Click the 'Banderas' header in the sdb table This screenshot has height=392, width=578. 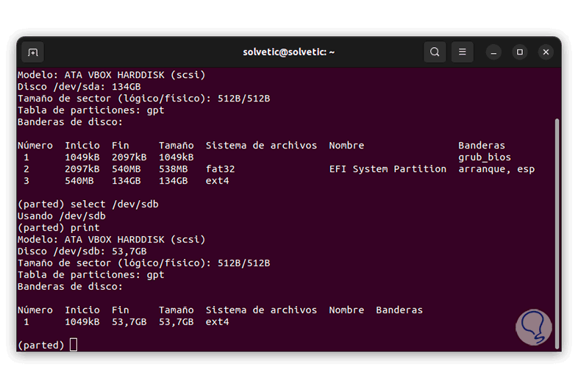click(399, 310)
